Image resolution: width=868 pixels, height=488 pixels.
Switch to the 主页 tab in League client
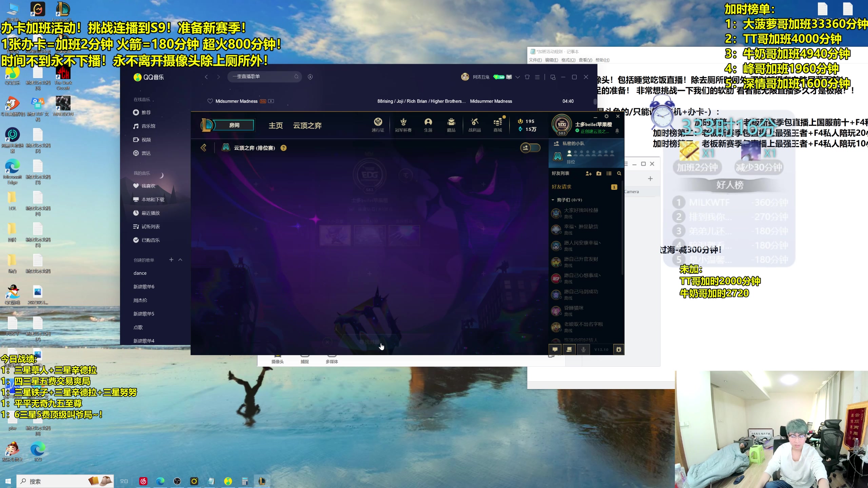click(x=276, y=126)
